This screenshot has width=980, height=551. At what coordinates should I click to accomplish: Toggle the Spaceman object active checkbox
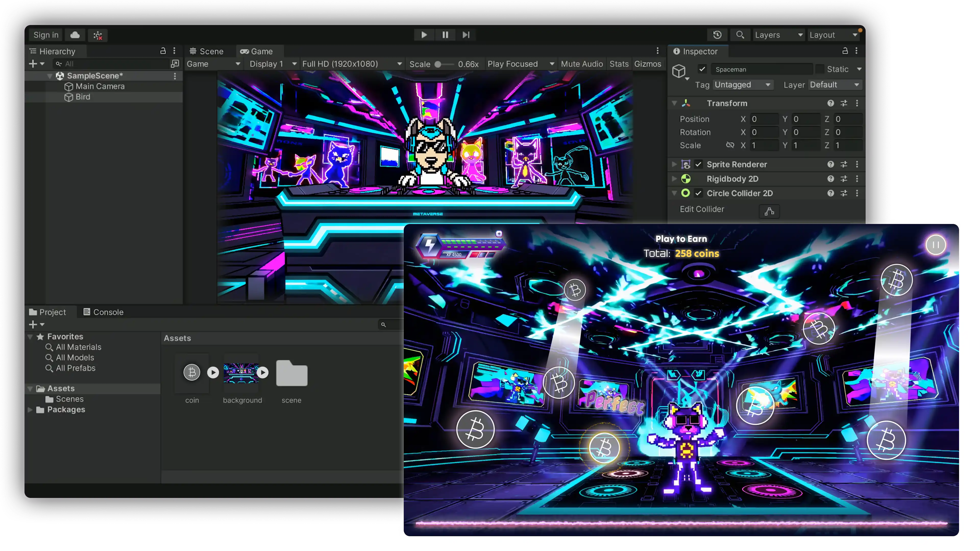tap(702, 69)
